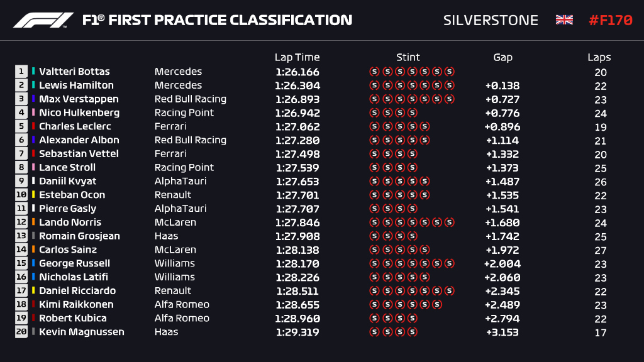644x362 pixels.
Task: Click the first soft tyre icon for Bottas
Action: (374, 72)
